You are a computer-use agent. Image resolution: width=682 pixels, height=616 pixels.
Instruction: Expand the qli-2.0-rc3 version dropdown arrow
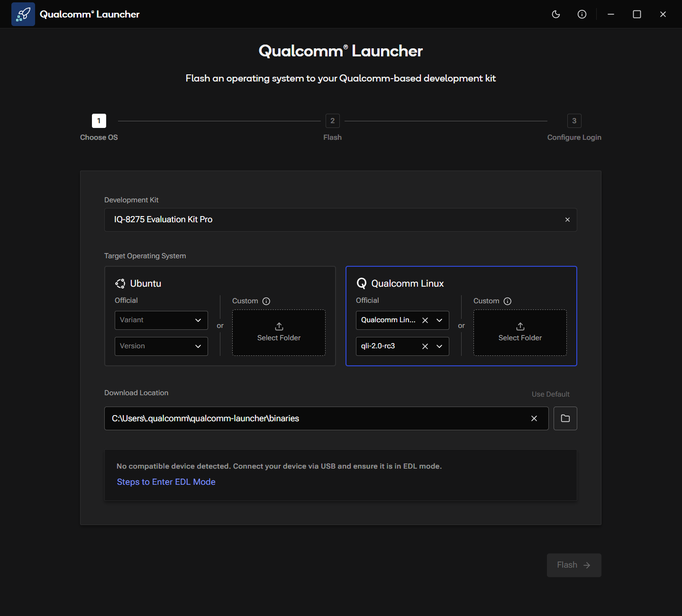pos(439,346)
